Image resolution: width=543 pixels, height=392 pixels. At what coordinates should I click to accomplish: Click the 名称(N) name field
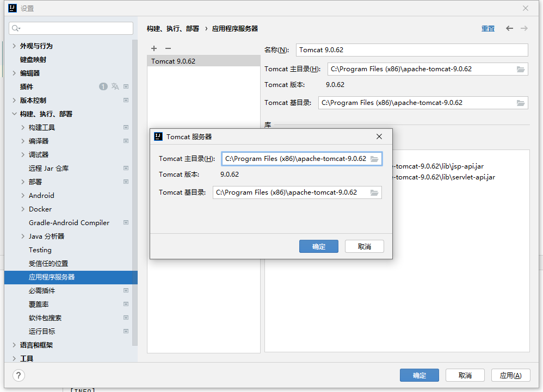click(412, 50)
